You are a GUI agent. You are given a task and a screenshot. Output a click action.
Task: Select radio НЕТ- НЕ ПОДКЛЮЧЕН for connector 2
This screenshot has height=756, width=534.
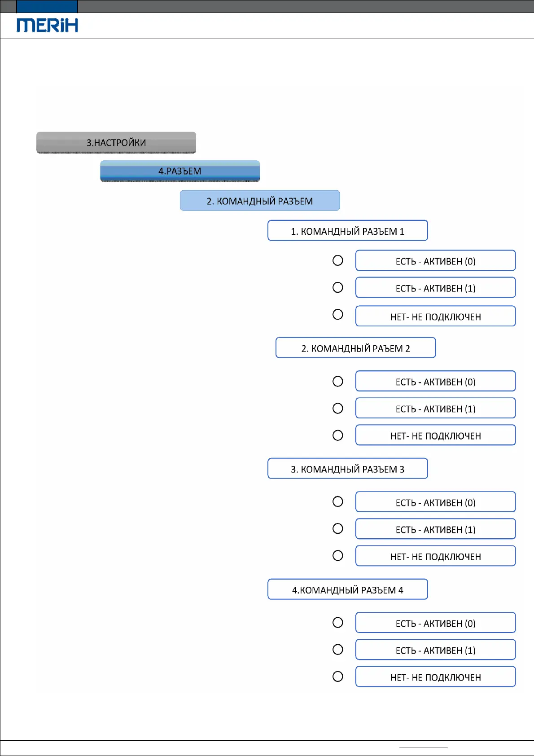click(338, 435)
